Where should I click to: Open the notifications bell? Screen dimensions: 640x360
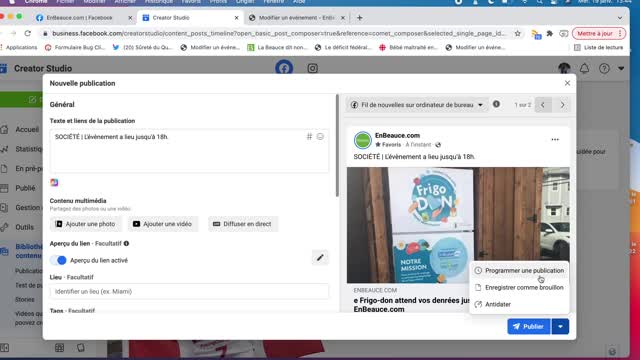point(584,68)
